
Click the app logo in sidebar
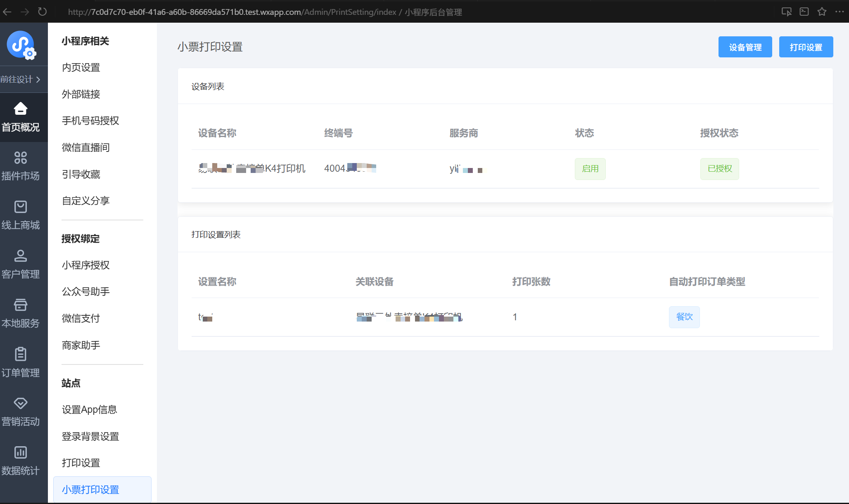tap(21, 45)
